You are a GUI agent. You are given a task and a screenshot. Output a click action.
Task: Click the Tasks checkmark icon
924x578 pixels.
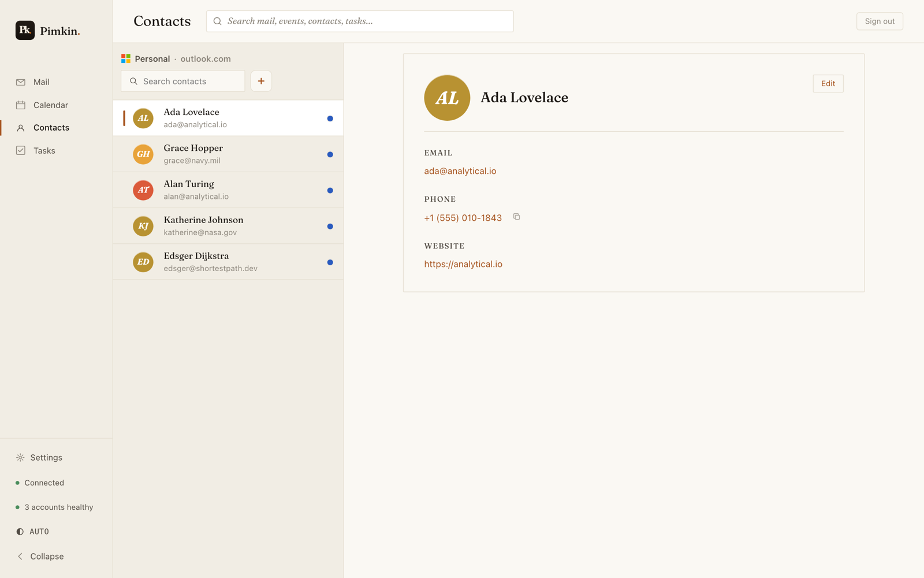click(21, 150)
